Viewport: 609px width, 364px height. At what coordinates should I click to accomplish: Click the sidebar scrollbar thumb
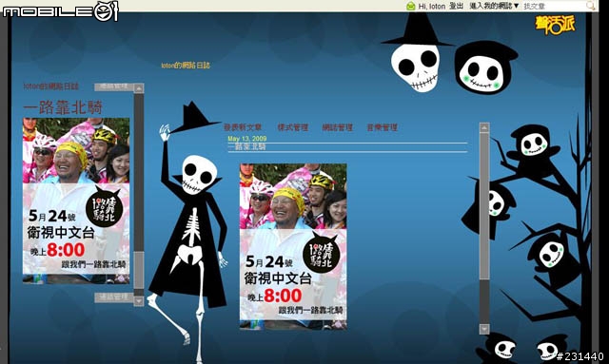(139, 270)
